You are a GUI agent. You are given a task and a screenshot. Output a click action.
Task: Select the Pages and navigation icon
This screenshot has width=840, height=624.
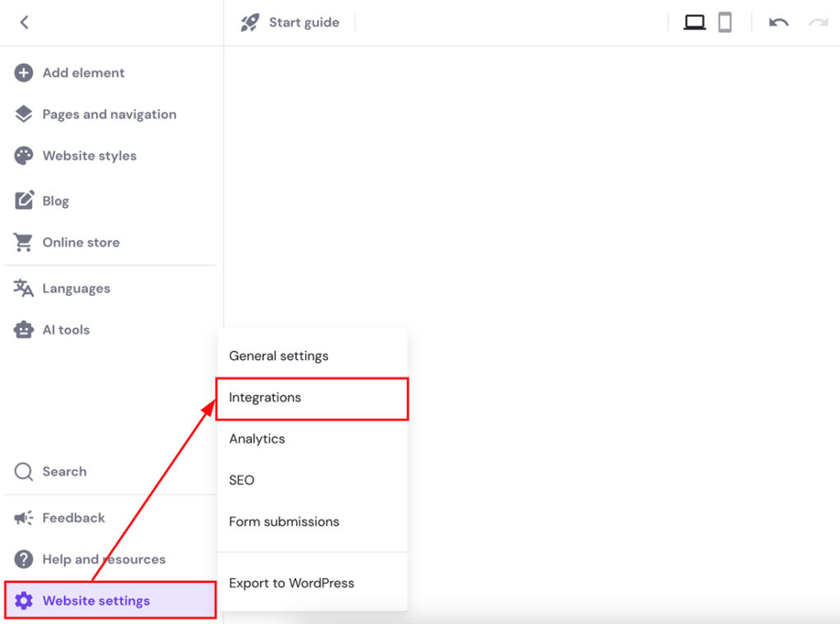tap(24, 114)
